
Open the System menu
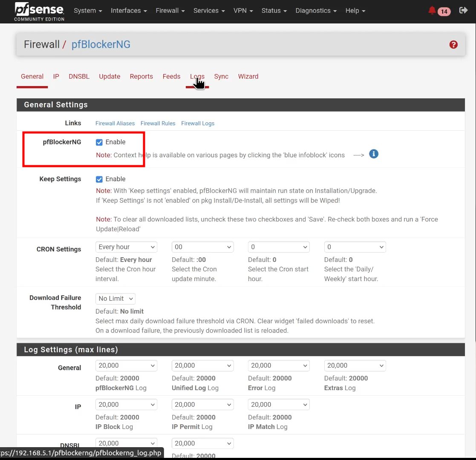pyautogui.click(x=88, y=11)
